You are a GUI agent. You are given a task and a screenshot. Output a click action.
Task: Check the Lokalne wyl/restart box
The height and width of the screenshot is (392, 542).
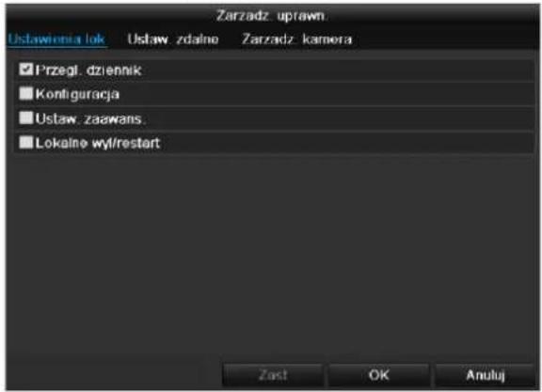coord(26,142)
